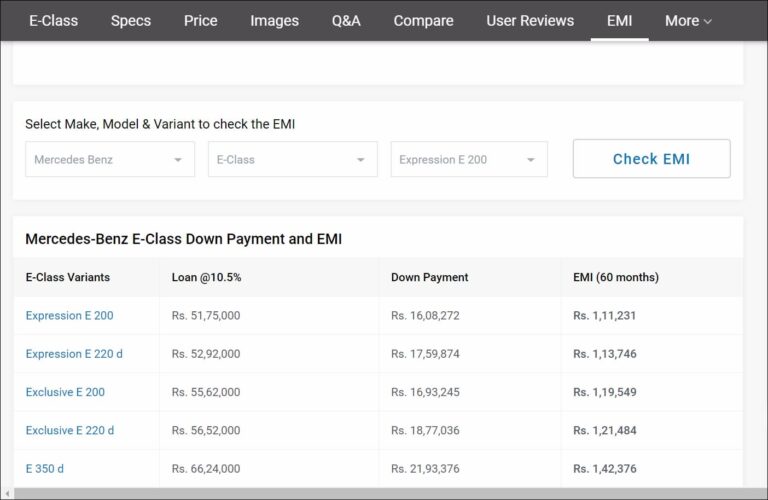This screenshot has height=500, width=768.
Task: Select the Q&A tab
Action: point(346,21)
